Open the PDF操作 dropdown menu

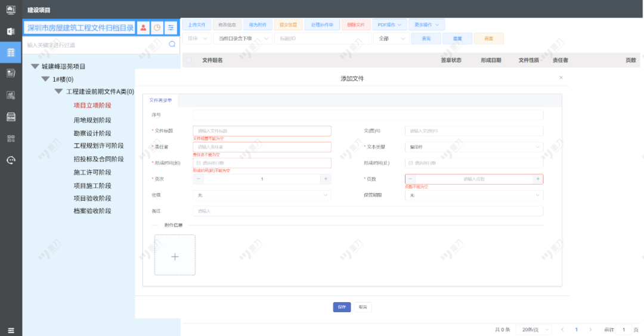(389, 25)
